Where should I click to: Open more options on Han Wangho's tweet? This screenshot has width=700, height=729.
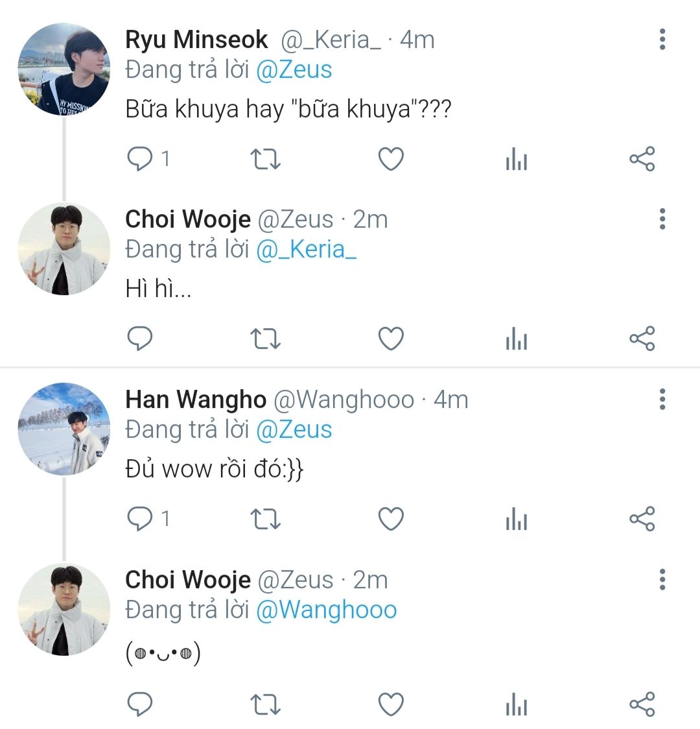[x=662, y=400]
